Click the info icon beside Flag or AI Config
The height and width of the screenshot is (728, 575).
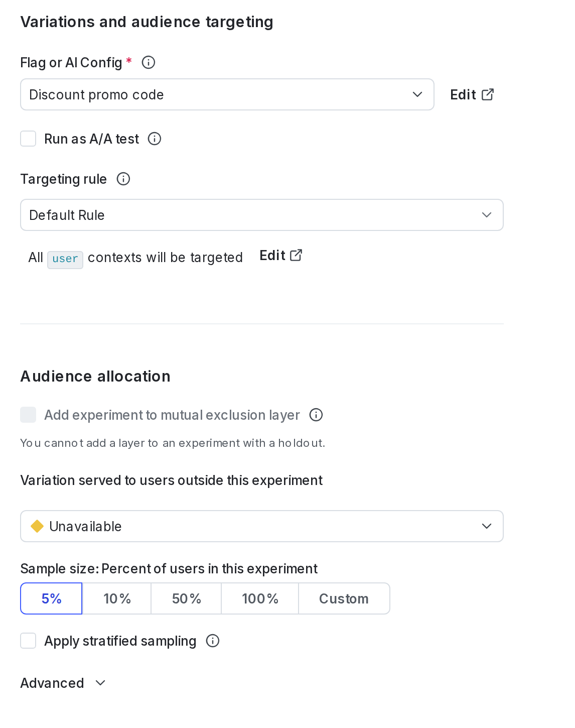(x=148, y=62)
